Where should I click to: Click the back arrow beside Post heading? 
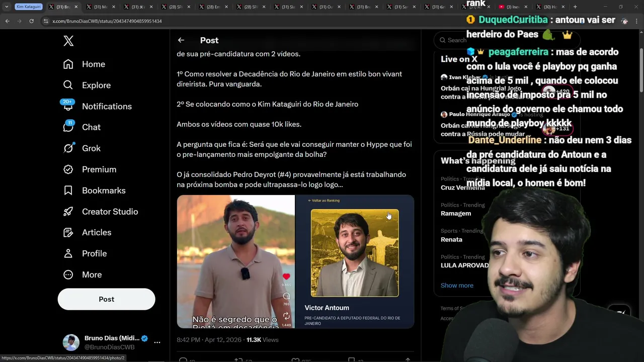[x=181, y=40]
